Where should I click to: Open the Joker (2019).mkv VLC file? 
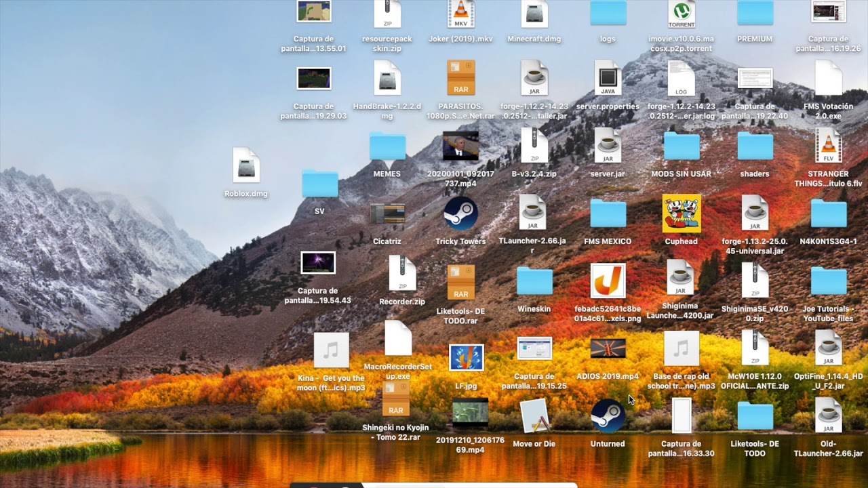pyautogui.click(x=460, y=14)
